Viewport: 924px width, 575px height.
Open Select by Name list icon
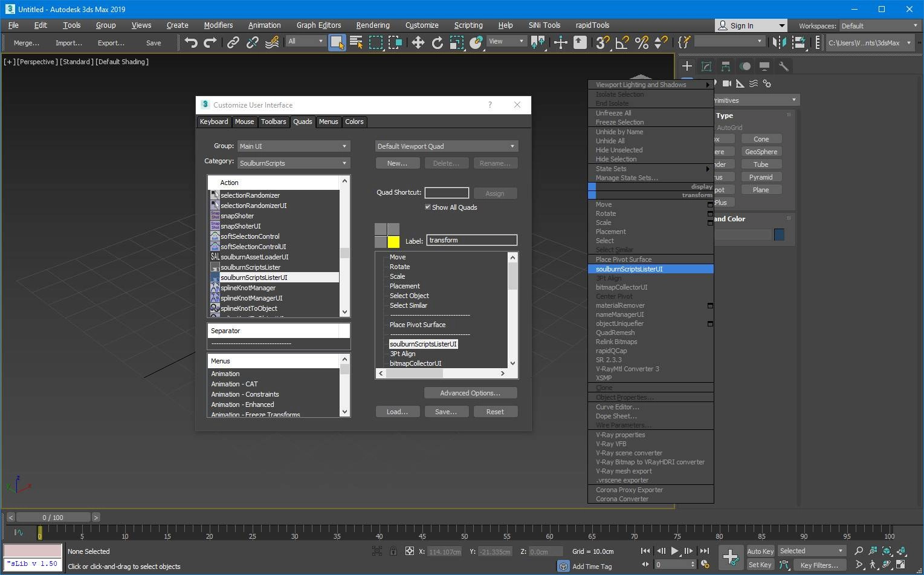point(356,42)
